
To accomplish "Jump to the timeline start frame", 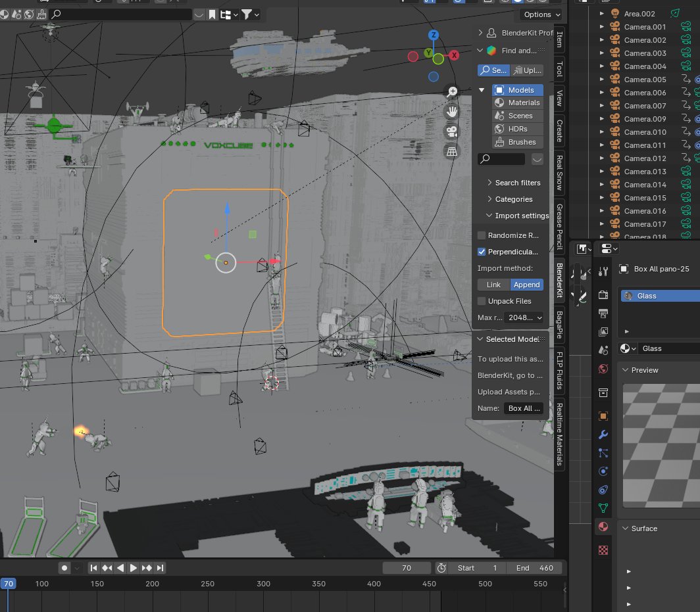I will [x=93, y=568].
